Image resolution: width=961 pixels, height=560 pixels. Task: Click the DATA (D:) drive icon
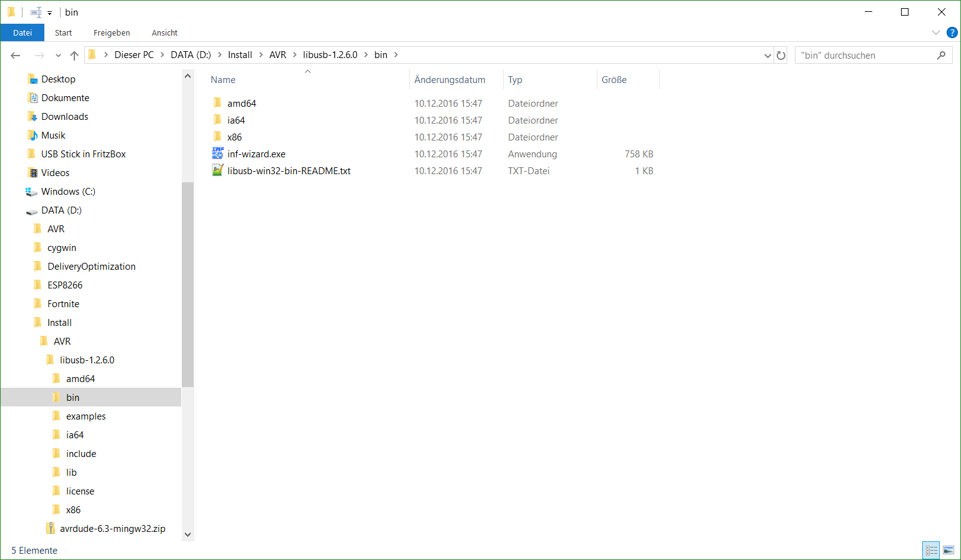[31, 210]
